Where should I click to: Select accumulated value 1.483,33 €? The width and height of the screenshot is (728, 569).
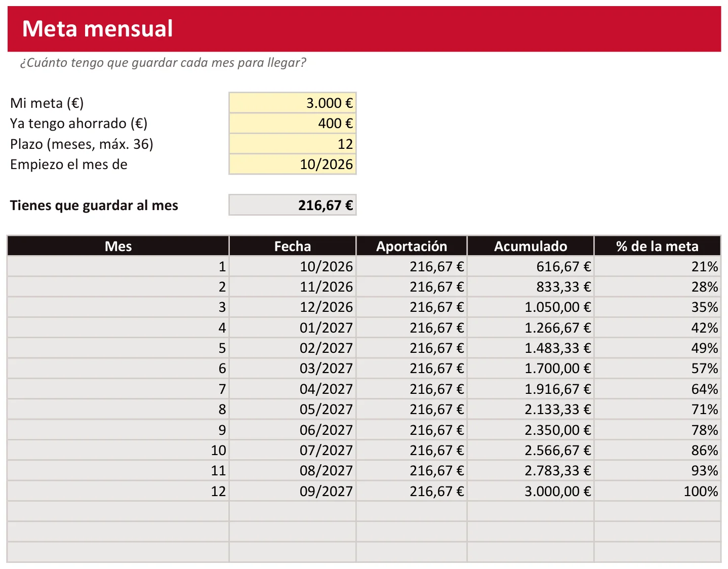pos(531,348)
